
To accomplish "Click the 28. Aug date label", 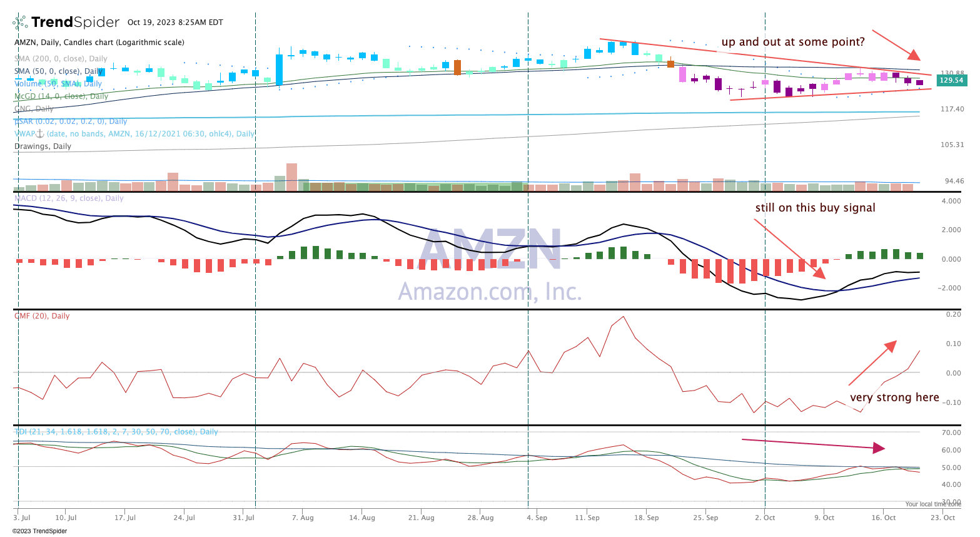I will pos(480,518).
